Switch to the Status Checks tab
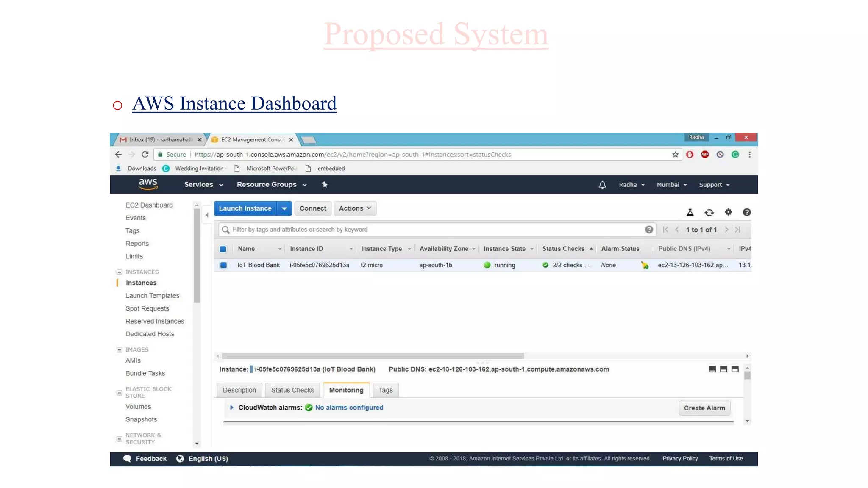 coord(292,390)
